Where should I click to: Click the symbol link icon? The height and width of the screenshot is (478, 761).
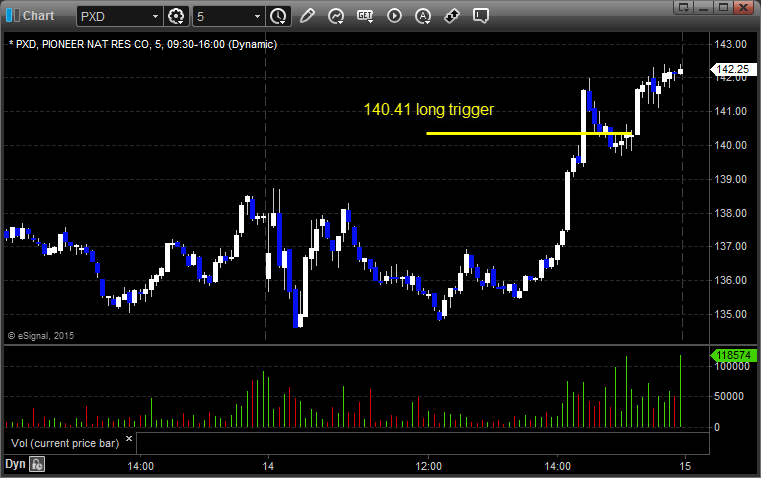click(x=452, y=16)
